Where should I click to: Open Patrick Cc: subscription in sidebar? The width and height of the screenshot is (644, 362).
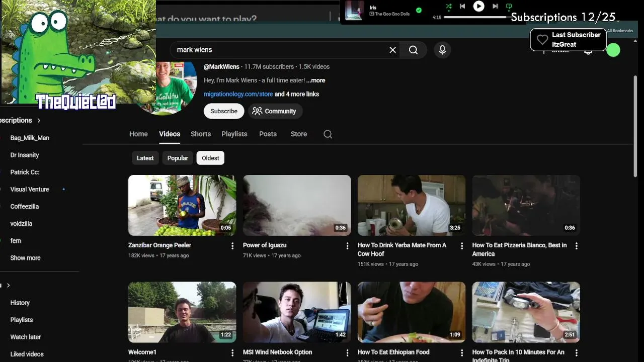click(x=25, y=172)
